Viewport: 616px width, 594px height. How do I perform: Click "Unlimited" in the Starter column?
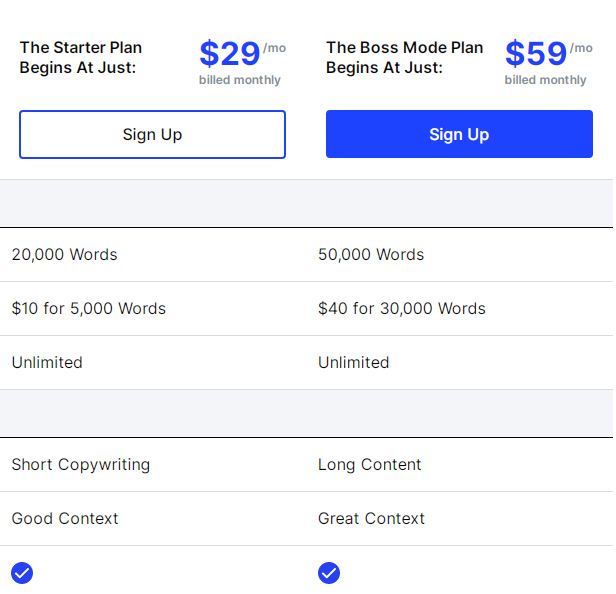[47, 362]
